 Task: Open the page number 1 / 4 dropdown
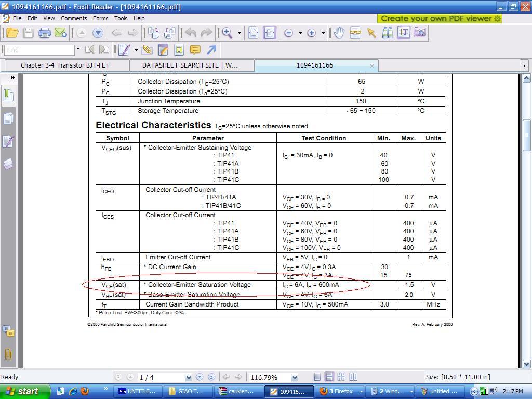tap(188, 378)
